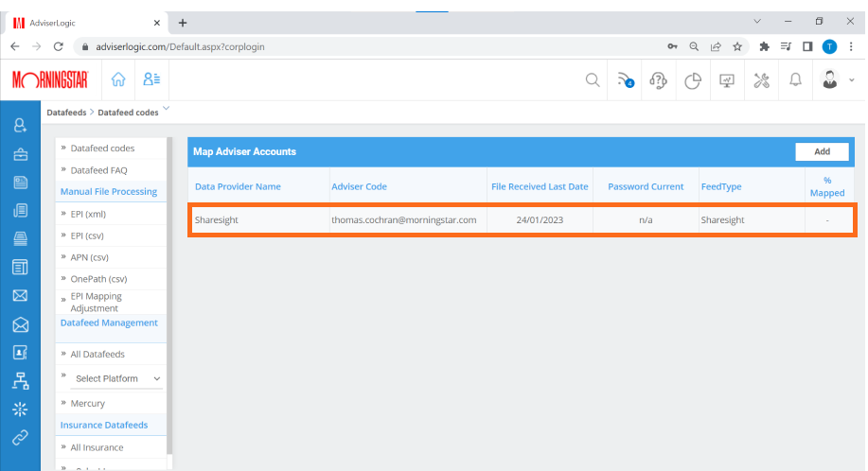Click the saved password key icon
Screen dimensions: 868x471
click(672, 47)
